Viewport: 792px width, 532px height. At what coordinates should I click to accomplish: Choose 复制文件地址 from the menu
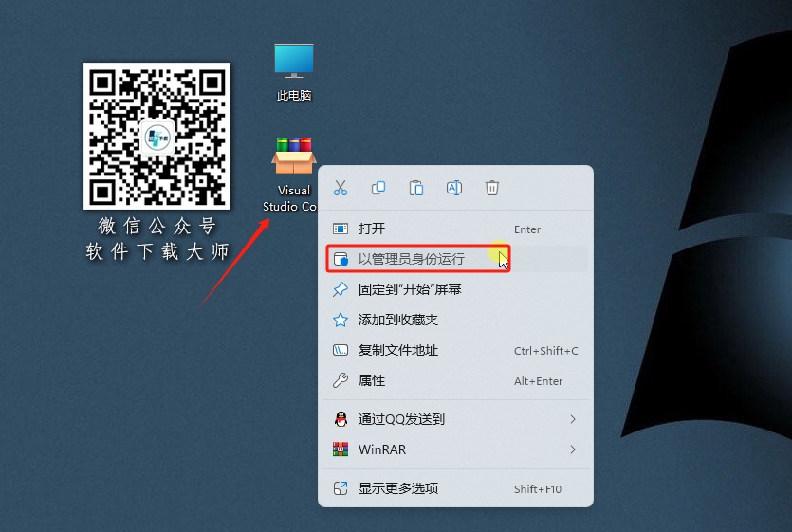coord(455,350)
